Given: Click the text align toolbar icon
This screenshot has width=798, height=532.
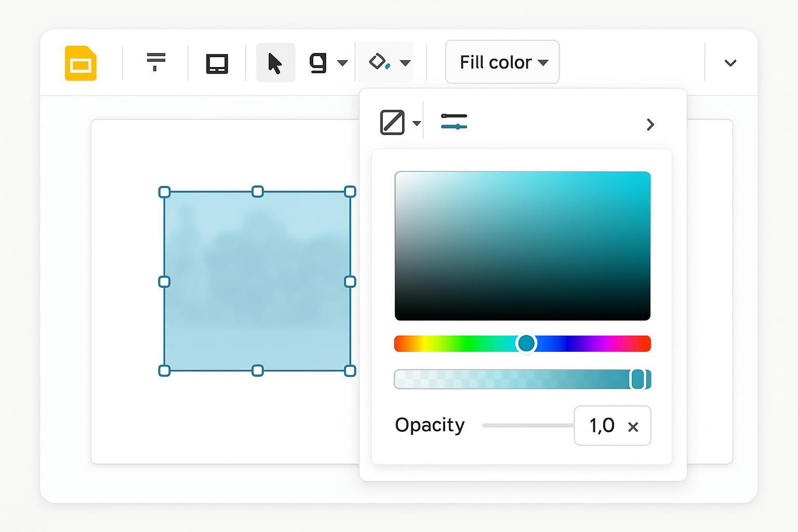Looking at the screenshot, I should point(156,62).
